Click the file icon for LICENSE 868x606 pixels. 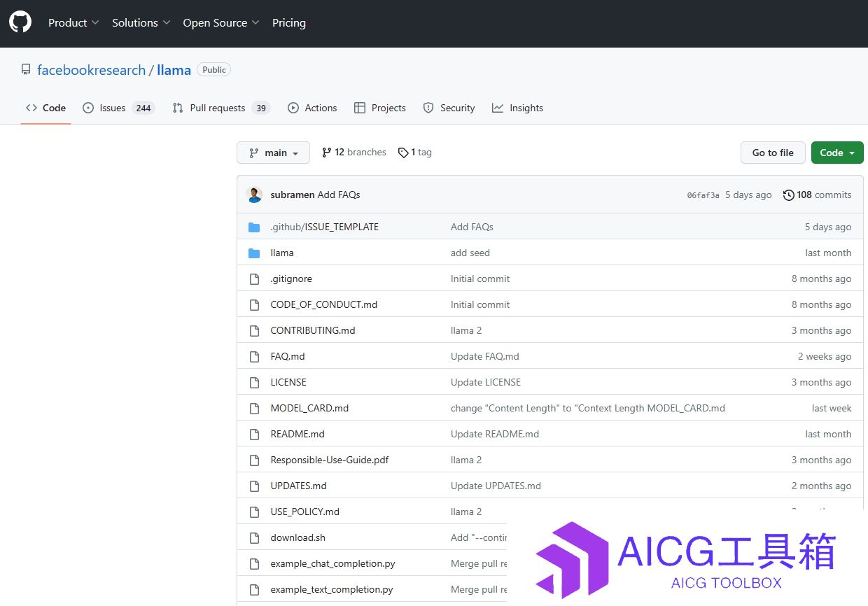(x=255, y=383)
